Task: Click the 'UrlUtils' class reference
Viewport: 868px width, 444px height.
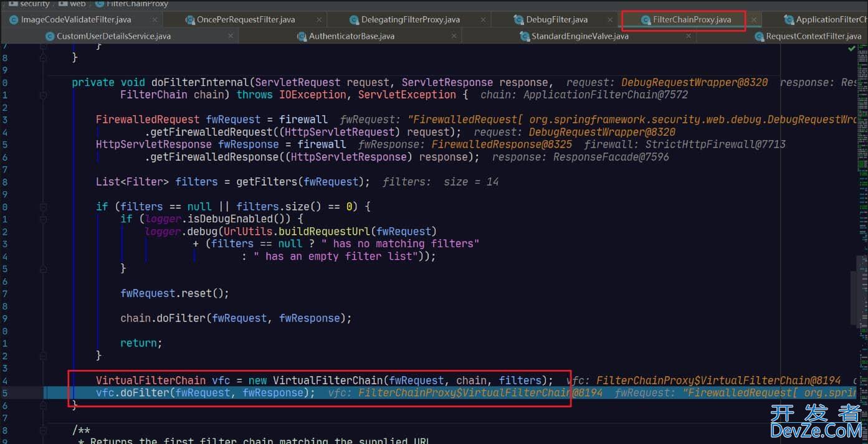Action: coord(248,232)
